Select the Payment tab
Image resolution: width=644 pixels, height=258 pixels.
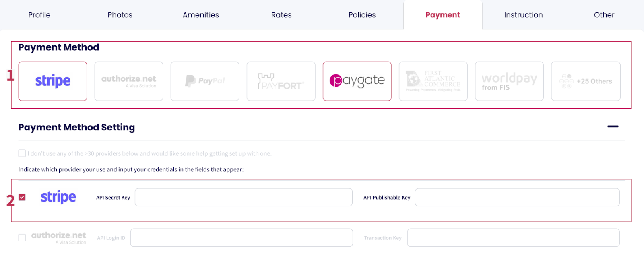click(443, 15)
